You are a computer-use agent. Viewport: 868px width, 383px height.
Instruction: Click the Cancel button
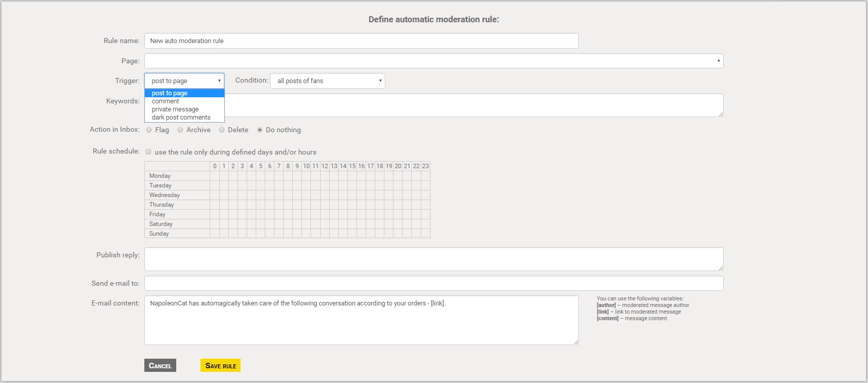pos(160,366)
